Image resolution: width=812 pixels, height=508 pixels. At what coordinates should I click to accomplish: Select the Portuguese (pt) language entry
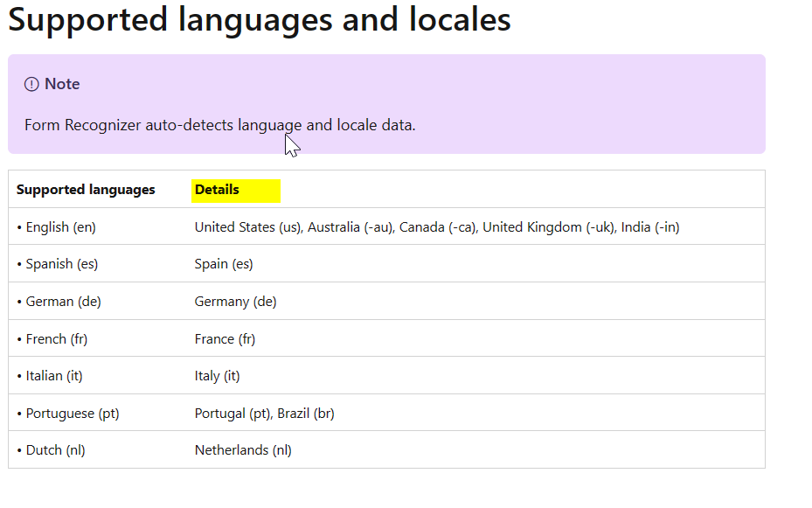pos(68,414)
